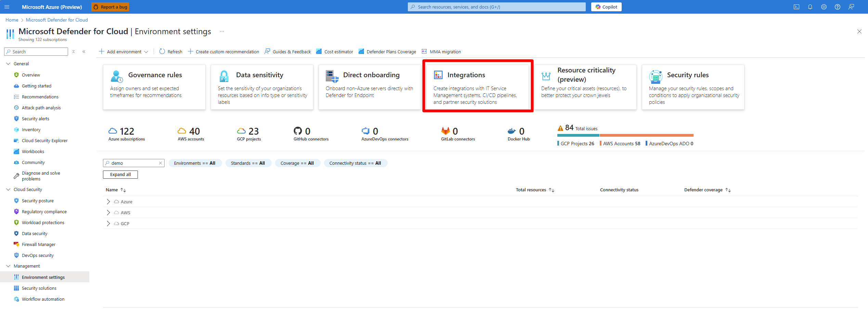Open Defender Plans Coverage
The image size is (868, 312).
[x=387, y=52]
